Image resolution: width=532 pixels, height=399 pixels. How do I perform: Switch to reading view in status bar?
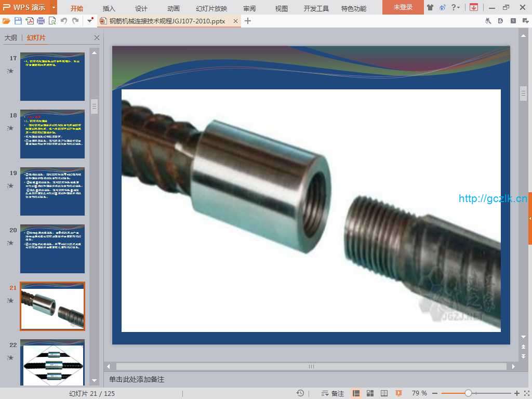click(x=384, y=393)
